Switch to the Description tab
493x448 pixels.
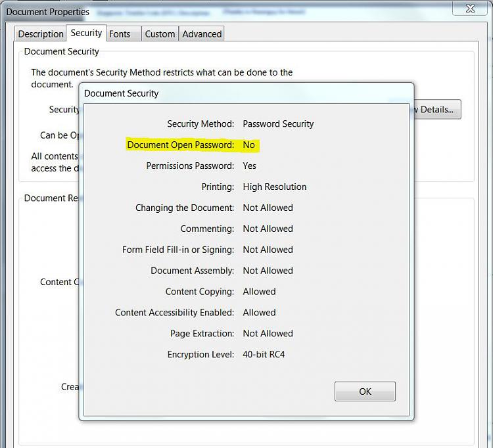pyautogui.click(x=41, y=34)
